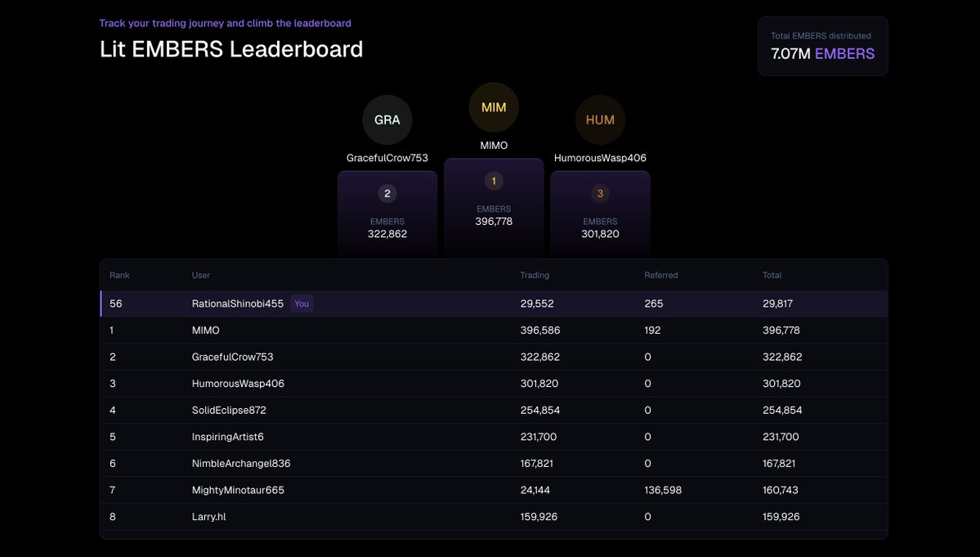This screenshot has width=980, height=557.
Task: Select user SolidEclipse872
Action: (x=229, y=410)
